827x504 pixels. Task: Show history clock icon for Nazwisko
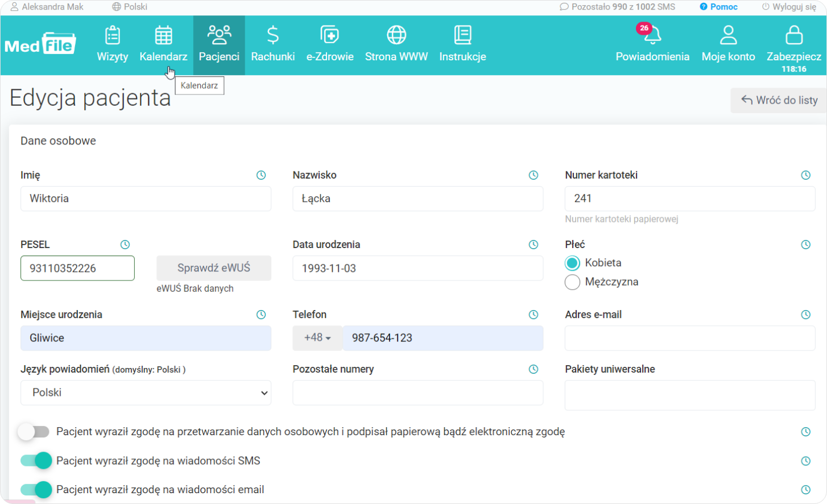tap(534, 175)
